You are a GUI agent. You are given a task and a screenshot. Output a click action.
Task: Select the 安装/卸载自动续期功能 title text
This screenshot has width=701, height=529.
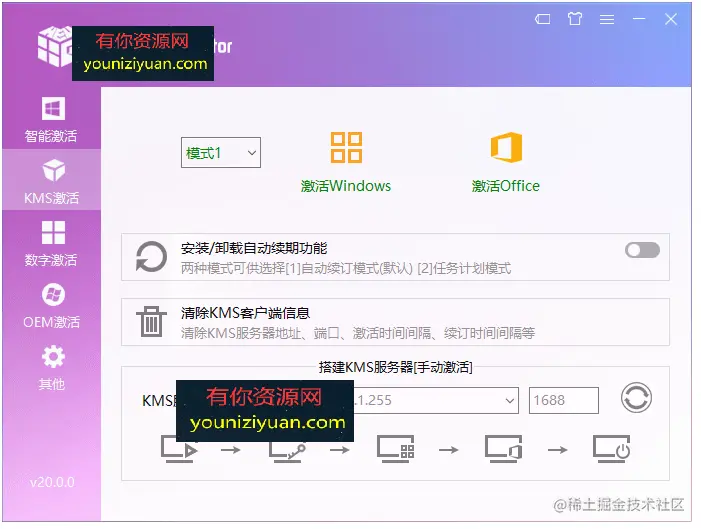[253, 248]
